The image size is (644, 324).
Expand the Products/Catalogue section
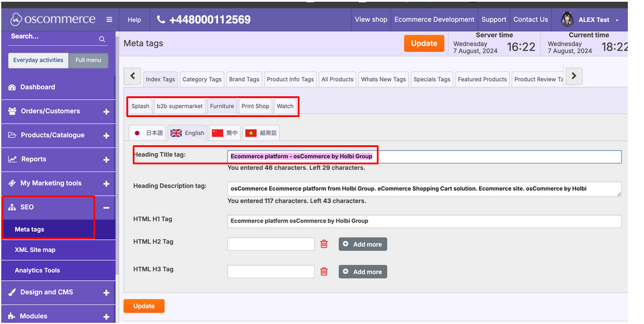click(106, 136)
